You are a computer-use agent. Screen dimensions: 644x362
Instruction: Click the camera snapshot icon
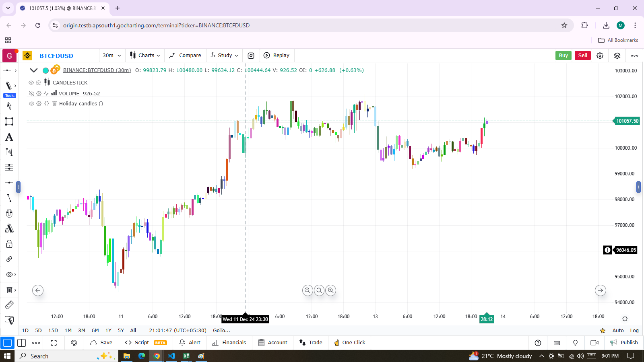point(251,56)
